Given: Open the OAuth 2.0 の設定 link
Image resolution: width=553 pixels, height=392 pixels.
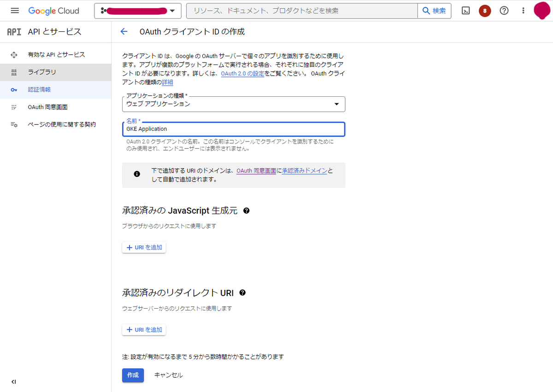Looking at the screenshot, I should pos(242,74).
